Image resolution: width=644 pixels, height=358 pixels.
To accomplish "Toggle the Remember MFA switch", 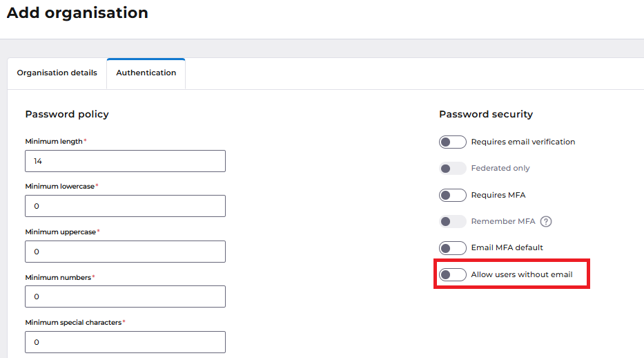I will coord(453,222).
